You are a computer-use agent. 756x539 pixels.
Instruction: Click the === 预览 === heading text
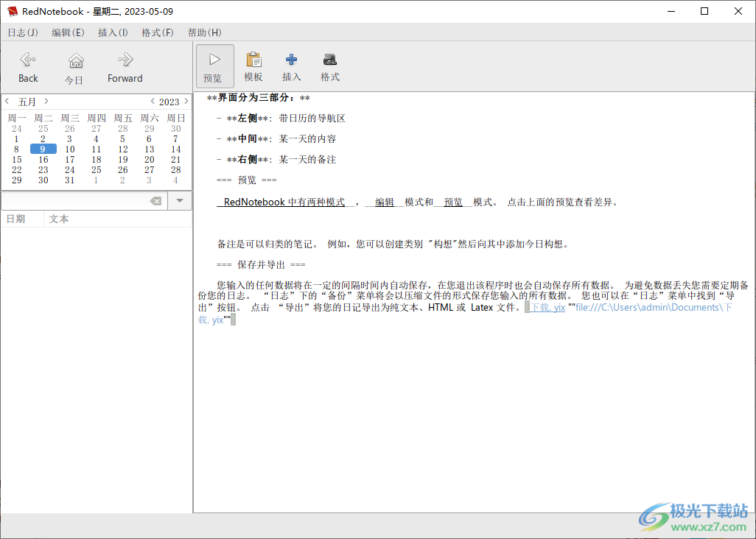click(247, 180)
